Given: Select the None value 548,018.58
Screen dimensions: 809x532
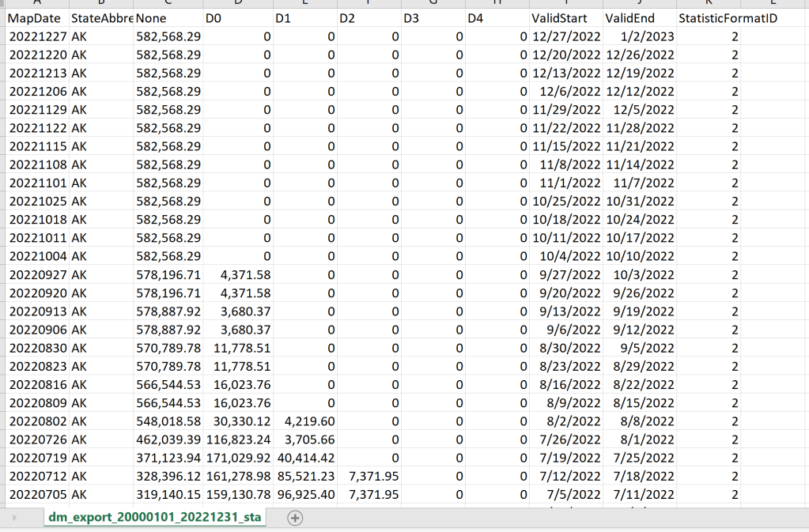Looking at the screenshot, I should pyautogui.click(x=168, y=421).
